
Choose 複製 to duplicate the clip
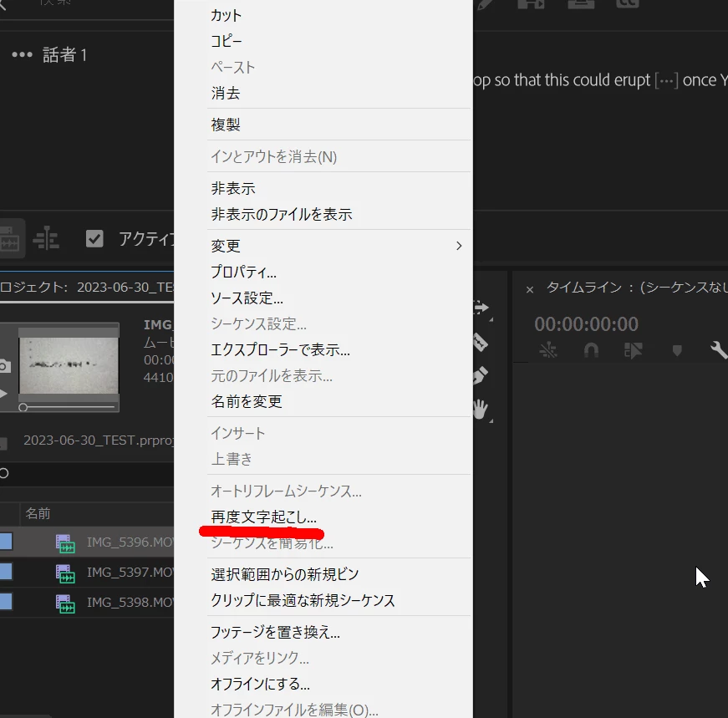click(x=225, y=125)
